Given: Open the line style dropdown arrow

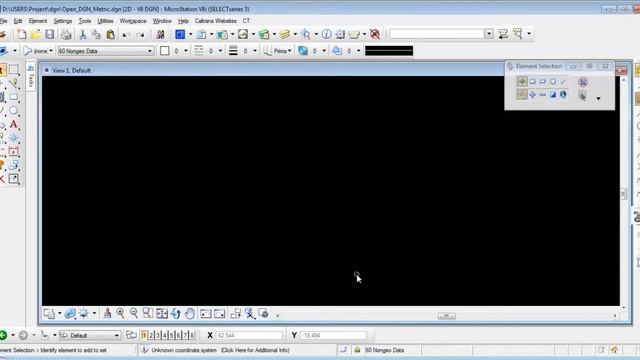Looking at the screenshot, I should (x=220, y=51).
